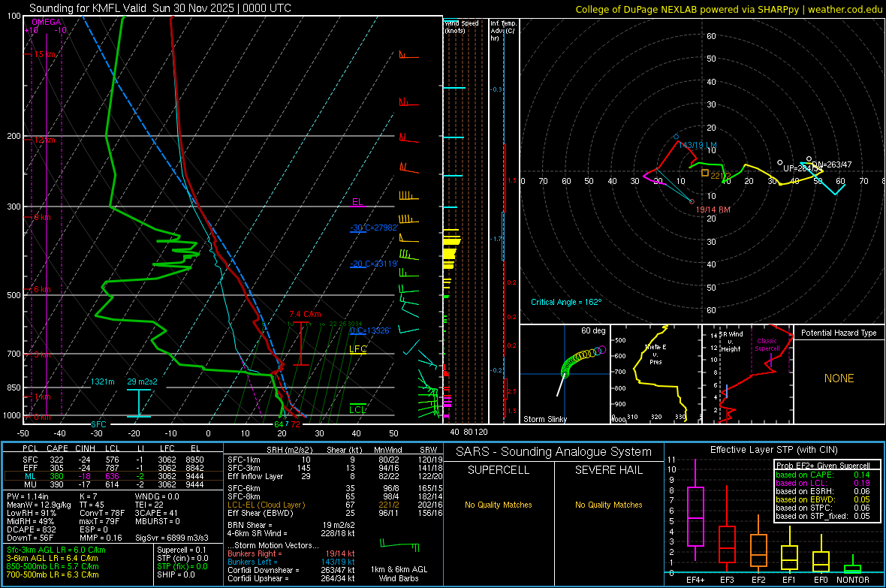This screenshot has height=588, width=886.
Task: Click the 'ConvT = 78F' value
Action: pos(102,513)
